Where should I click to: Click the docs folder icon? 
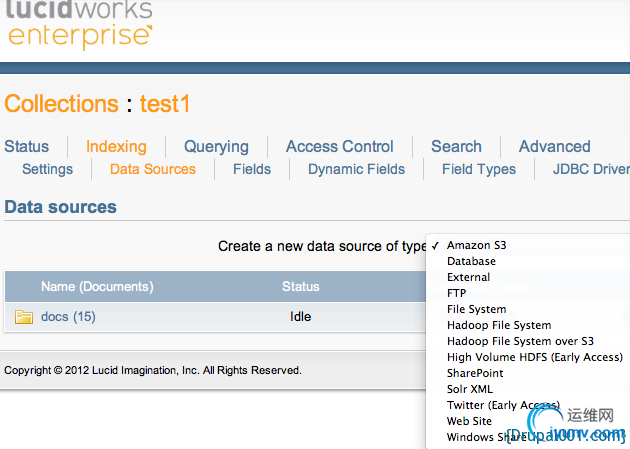pyautogui.click(x=24, y=317)
